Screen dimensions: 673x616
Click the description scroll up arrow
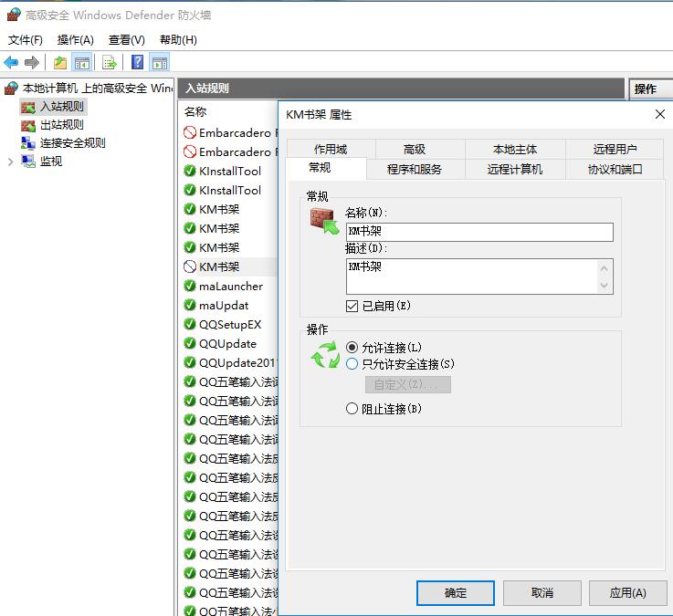(x=605, y=268)
